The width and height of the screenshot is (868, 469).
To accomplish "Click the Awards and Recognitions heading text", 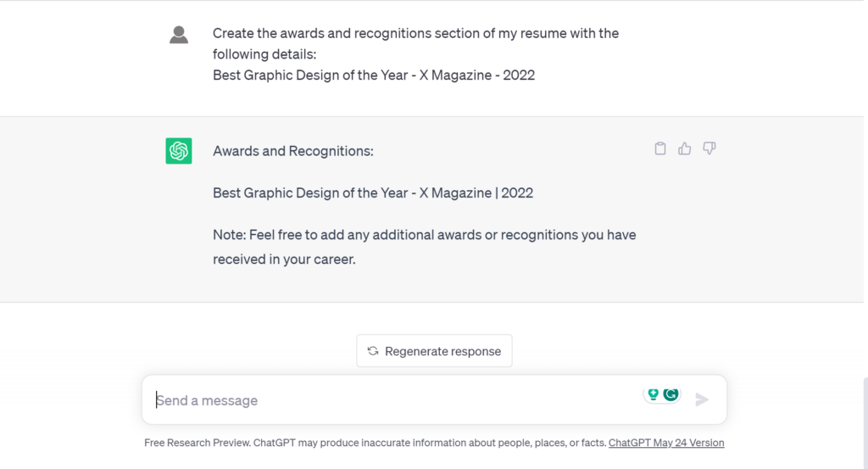I will click(x=292, y=151).
